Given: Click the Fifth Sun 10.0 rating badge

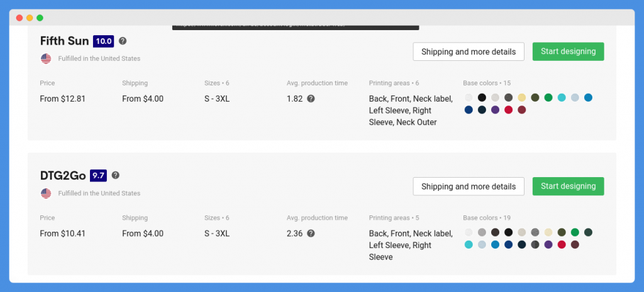Looking at the screenshot, I should tap(103, 41).
